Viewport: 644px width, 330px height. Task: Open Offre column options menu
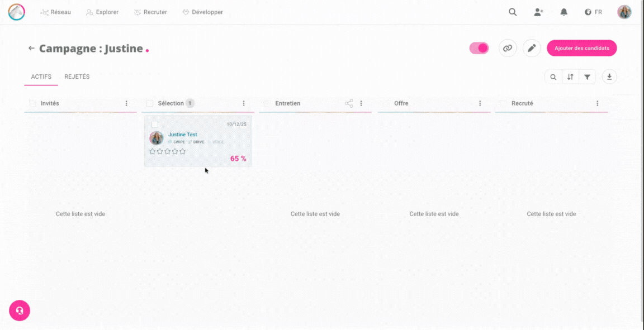pos(480,103)
